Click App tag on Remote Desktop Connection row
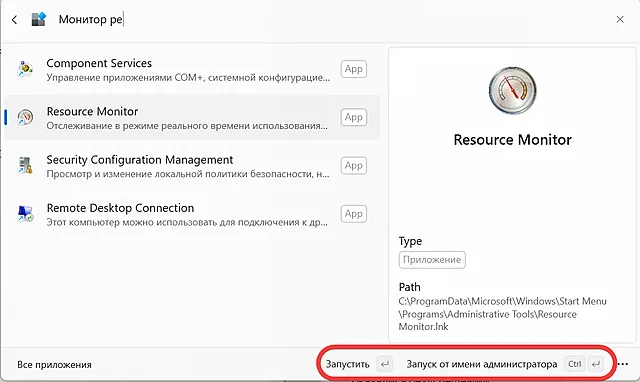The width and height of the screenshot is (640, 382). (353, 214)
